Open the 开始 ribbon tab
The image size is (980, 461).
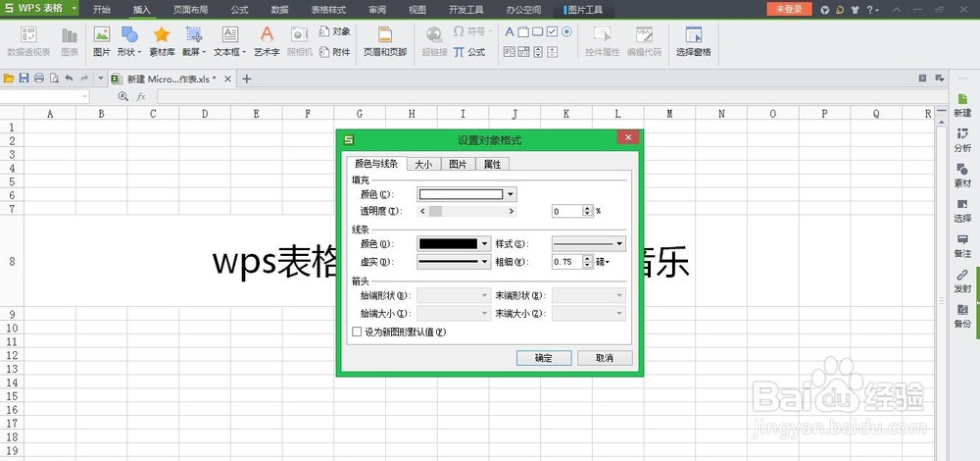coord(102,10)
